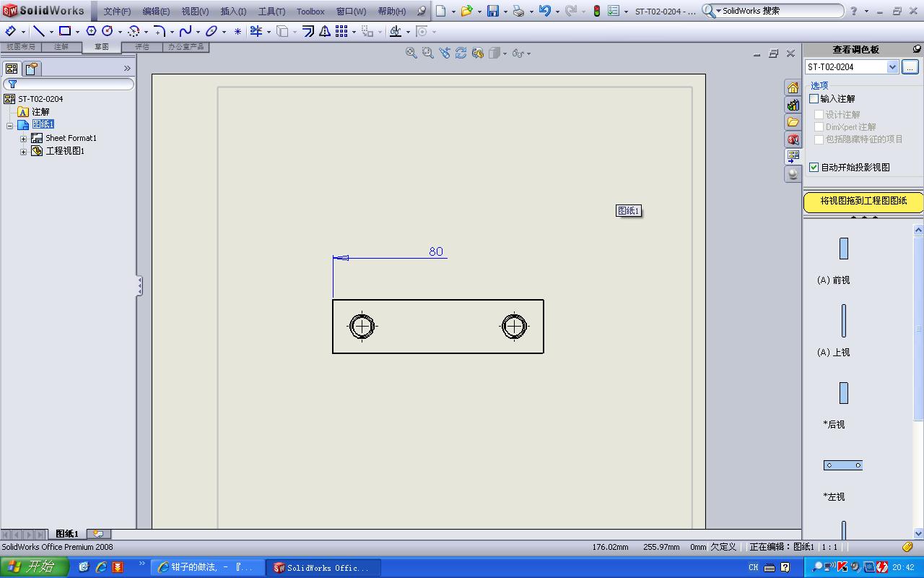
Task: Open the 编辑(E) menu
Action: [156, 12]
